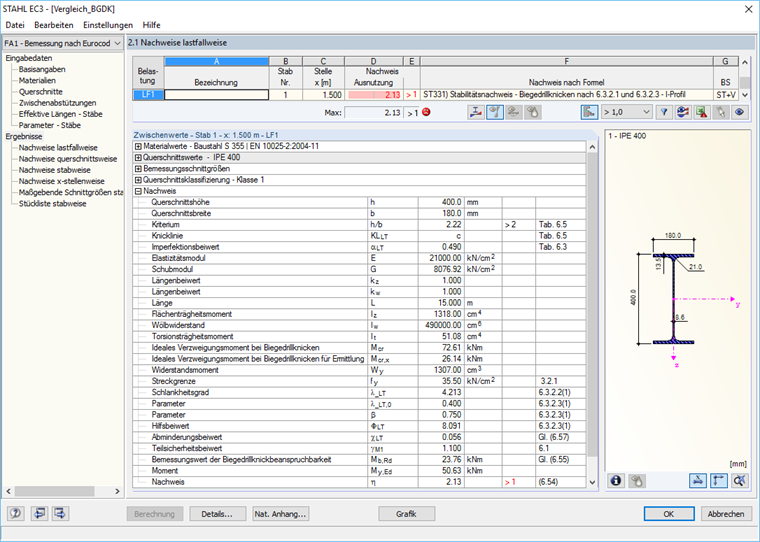The width and height of the screenshot is (760, 542).
Task: Select Parameter - Stäbe in the navigator
Action: pos(49,125)
